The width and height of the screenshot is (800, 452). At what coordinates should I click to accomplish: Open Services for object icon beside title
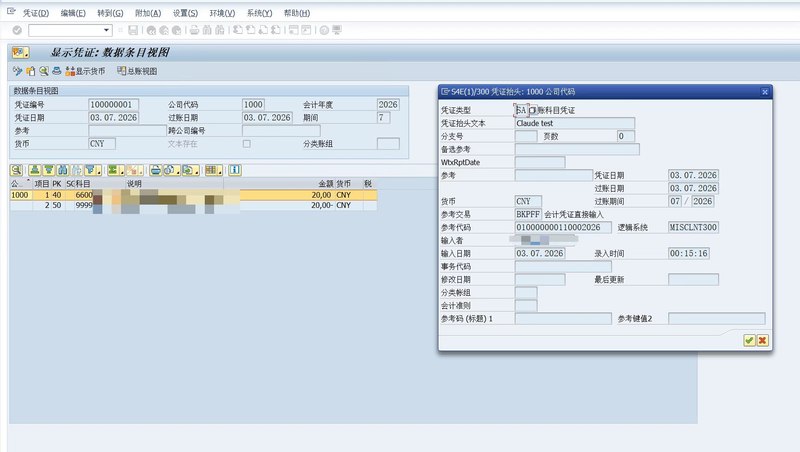(x=20, y=53)
